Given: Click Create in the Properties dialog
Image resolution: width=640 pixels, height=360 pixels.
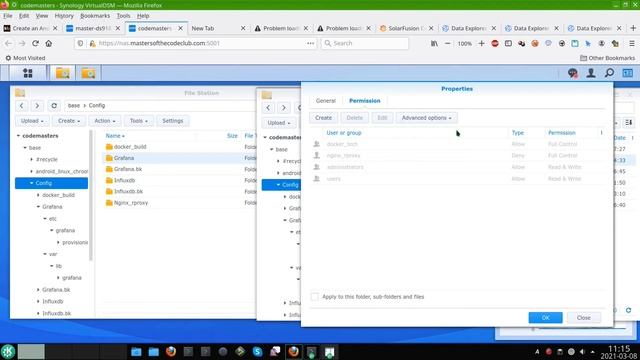Looking at the screenshot, I should tap(323, 118).
